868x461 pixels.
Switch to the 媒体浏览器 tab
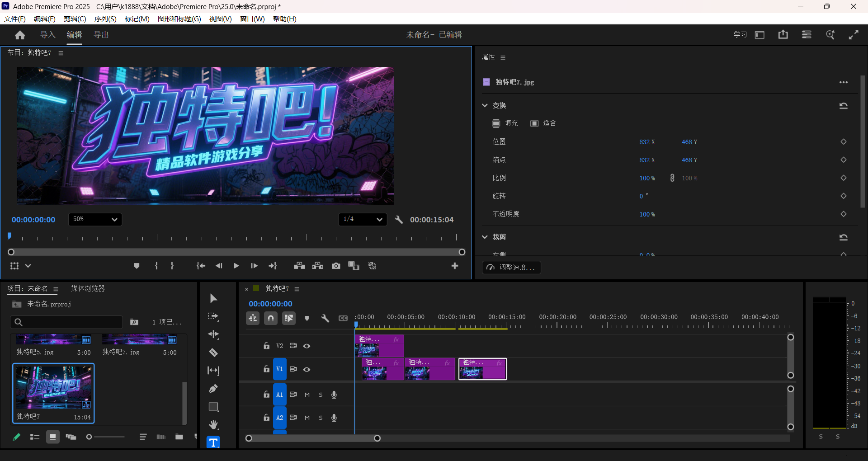[88, 288]
